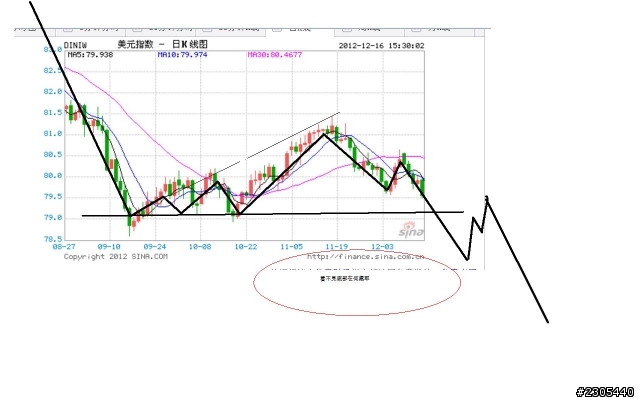Click the 12-03 date axis label
The width and height of the screenshot is (640, 400).
coord(382,247)
